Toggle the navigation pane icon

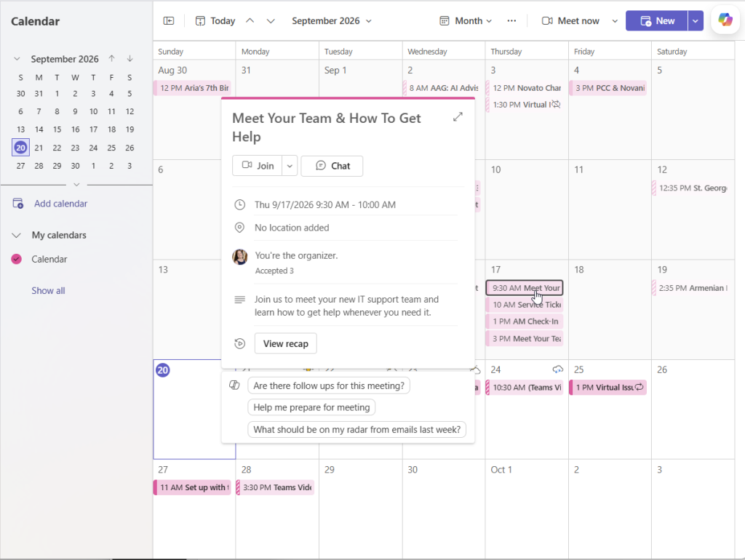[x=169, y=21]
